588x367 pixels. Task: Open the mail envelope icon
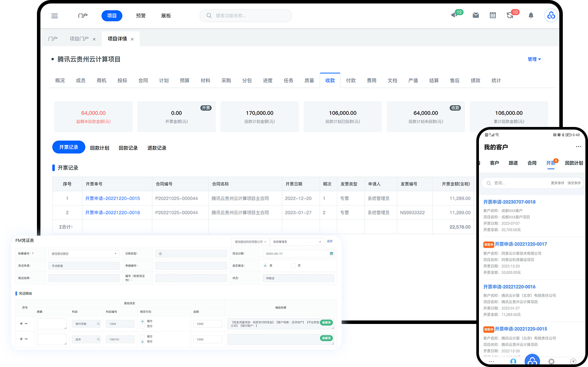click(476, 15)
